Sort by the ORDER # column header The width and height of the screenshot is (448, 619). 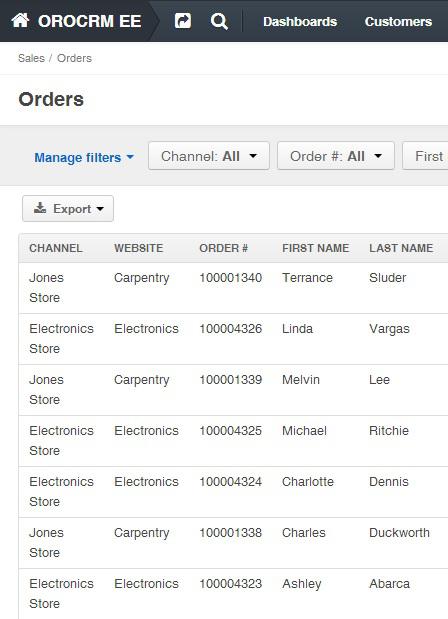pos(223,248)
